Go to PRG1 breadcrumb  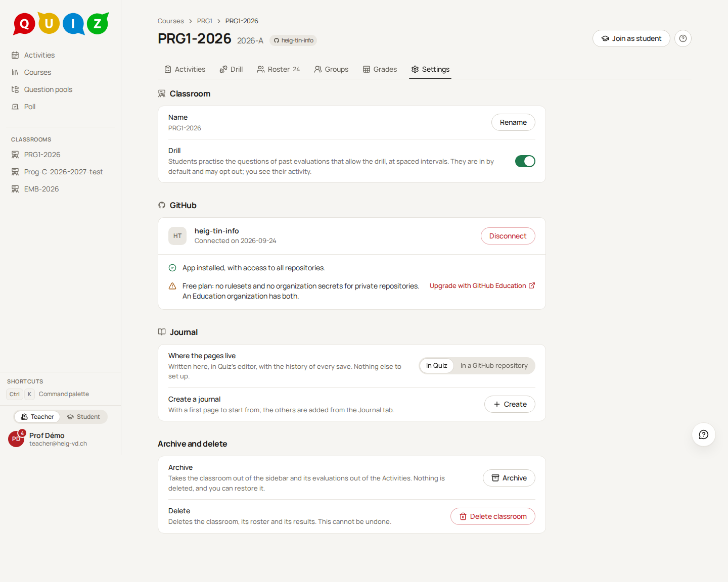pyautogui.click(x=205, y=21)
